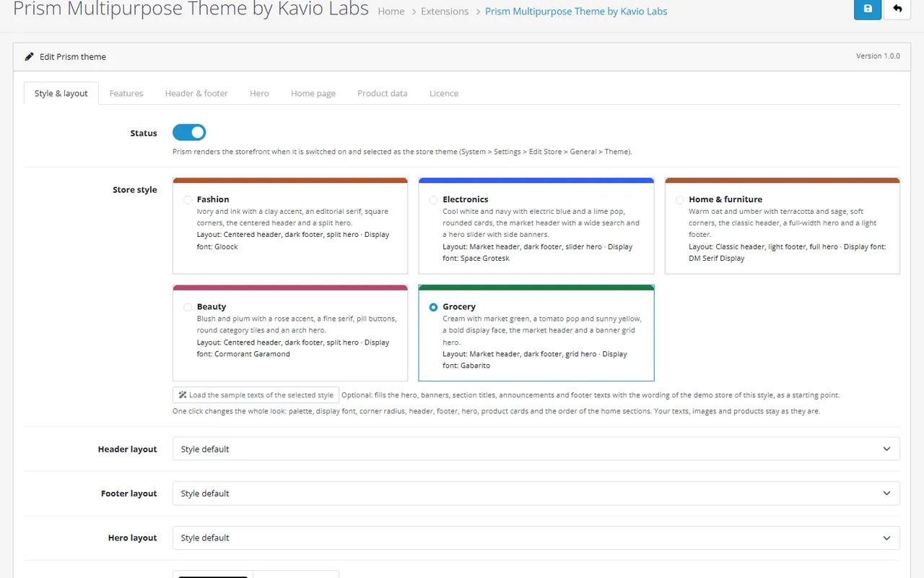This screenshot has width=924, height=578.
Task: Select the Fashion store style radio
Action: click(188, 199)
